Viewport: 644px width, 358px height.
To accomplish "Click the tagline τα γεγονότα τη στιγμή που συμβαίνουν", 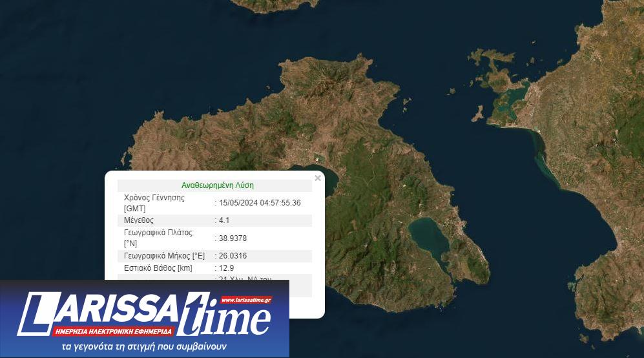I will click(144, 346).
